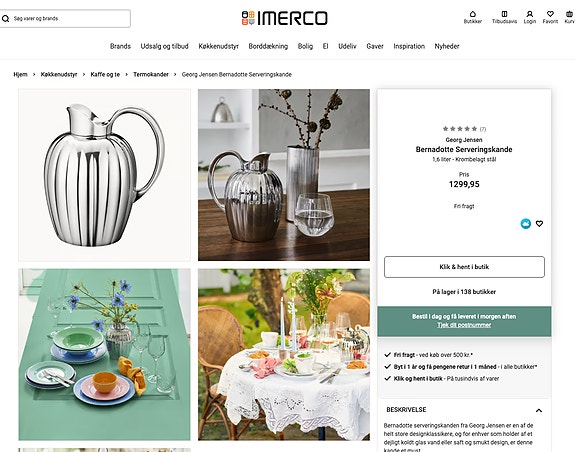
Task: Click the blue cloud badge icon
Action: coord(525,223)
